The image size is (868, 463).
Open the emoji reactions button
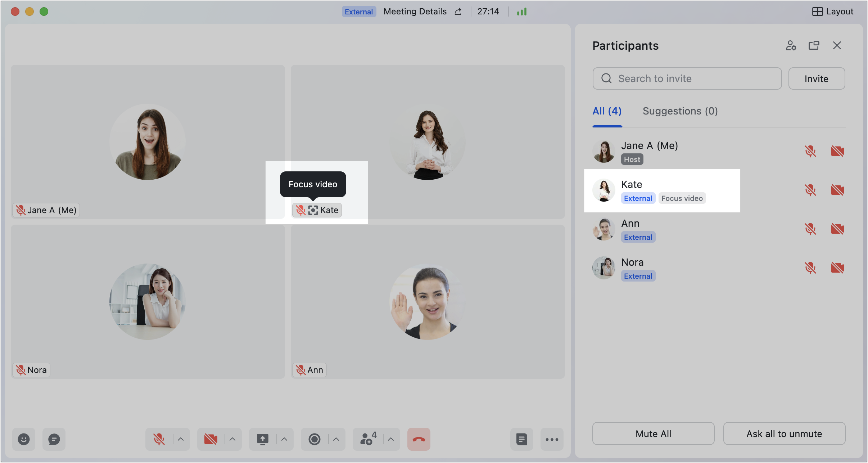pos(24,439)
